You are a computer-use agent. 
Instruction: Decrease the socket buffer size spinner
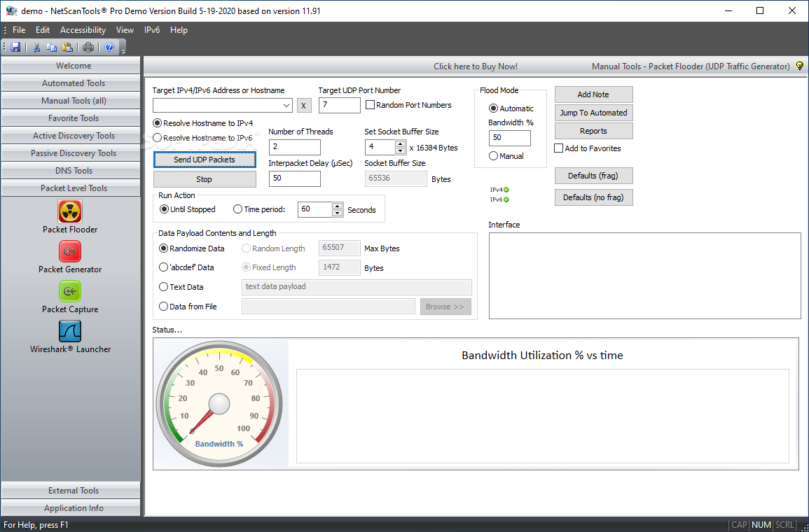pos(401,150)
